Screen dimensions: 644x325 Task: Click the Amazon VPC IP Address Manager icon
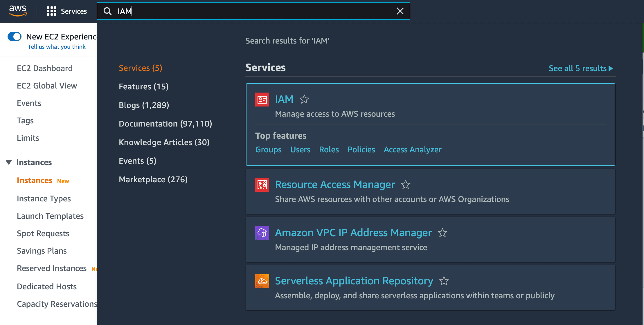(262, 233)
